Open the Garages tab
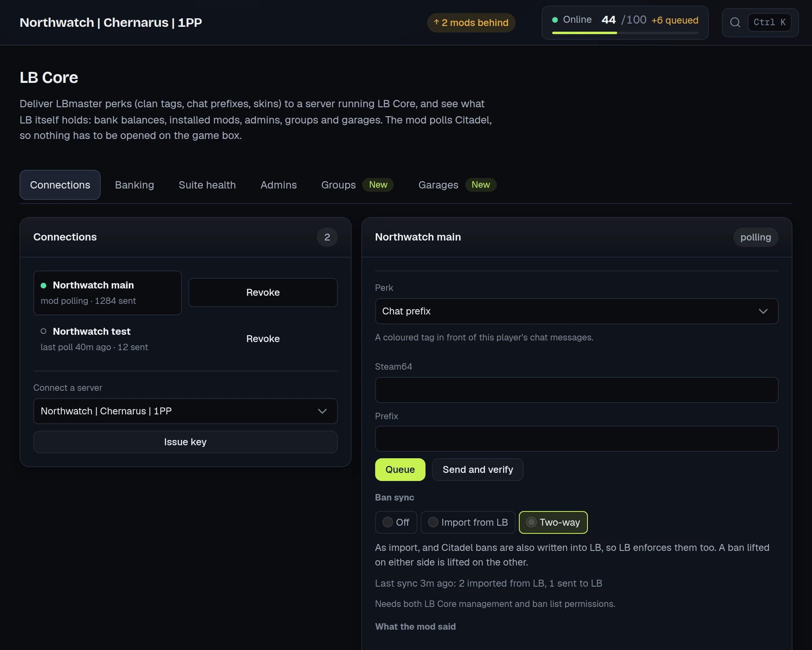 (x=438, y=185)
